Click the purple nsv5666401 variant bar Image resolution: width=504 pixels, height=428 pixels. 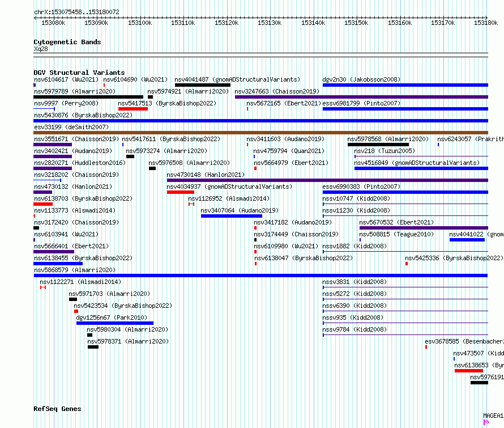(x=54, y=252)
